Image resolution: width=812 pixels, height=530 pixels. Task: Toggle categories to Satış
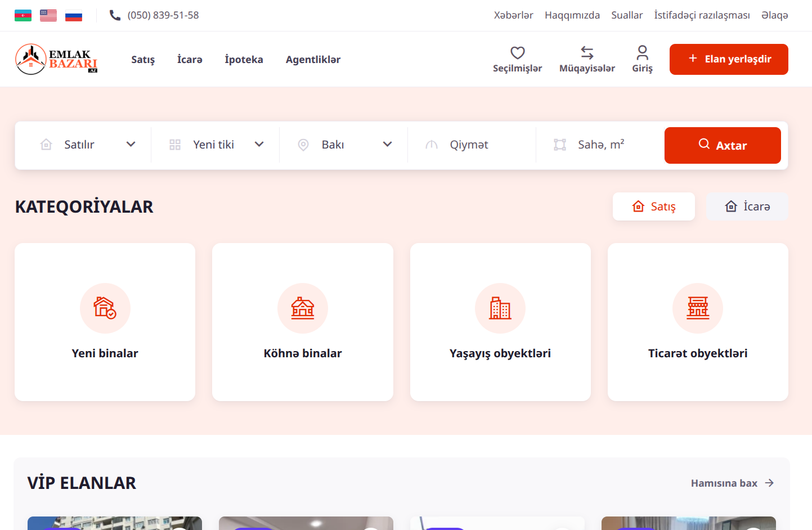tap(653, 206)
